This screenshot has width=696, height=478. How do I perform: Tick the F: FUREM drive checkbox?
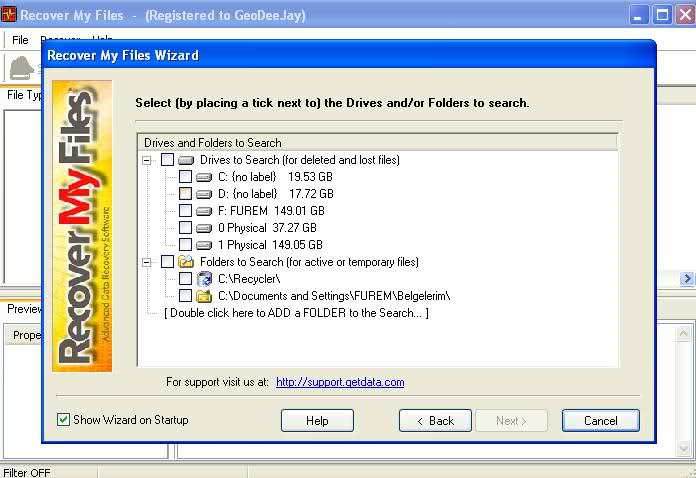click(x=185, y=210)
